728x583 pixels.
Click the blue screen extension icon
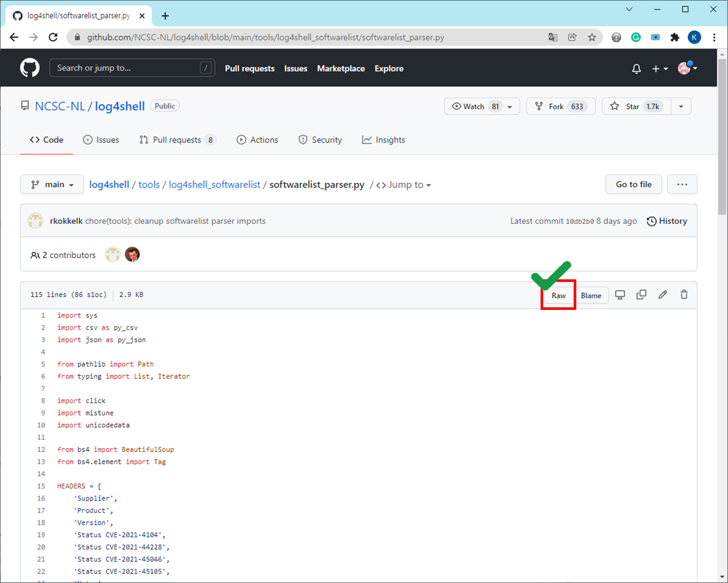(656, 37)
